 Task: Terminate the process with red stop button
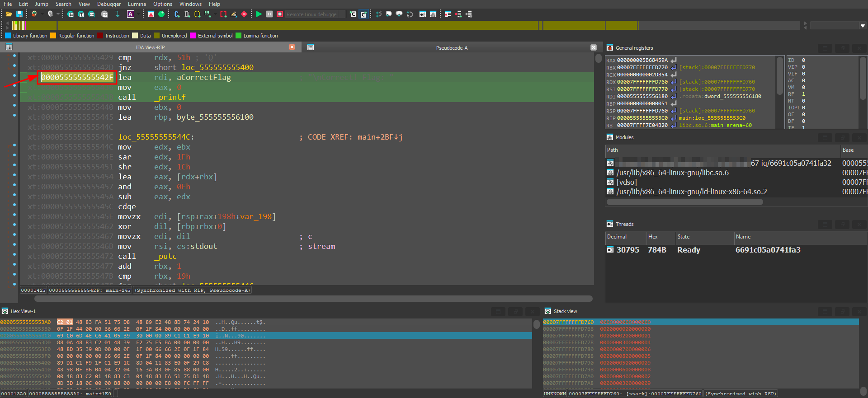point(280,14)
